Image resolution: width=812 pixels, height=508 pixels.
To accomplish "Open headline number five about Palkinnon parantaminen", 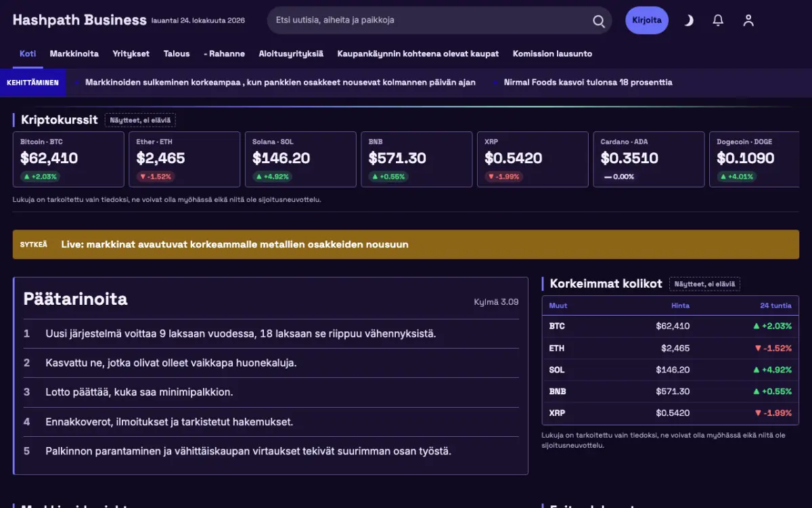I will [248, 451].
